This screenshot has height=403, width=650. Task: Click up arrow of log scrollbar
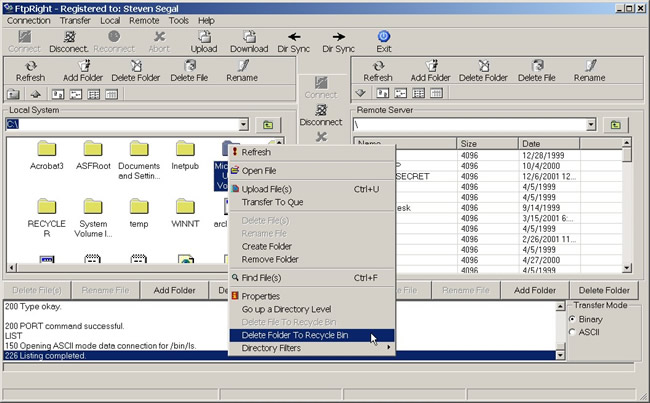pyautogui.click(x=560, y=306)
